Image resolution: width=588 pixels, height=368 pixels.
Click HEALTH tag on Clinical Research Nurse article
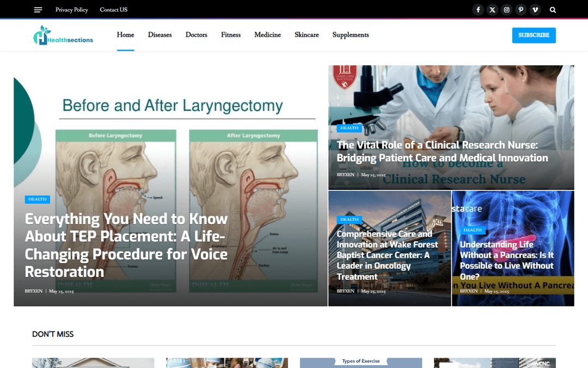349,128
